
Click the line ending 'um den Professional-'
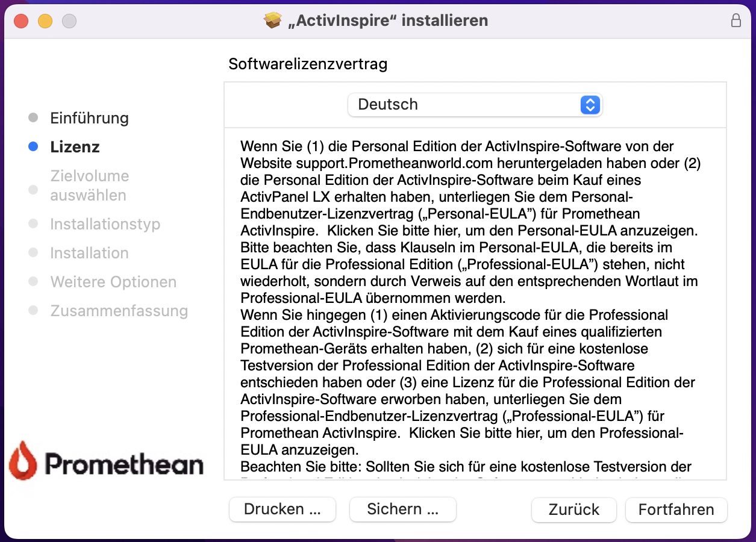click(461, 433)
